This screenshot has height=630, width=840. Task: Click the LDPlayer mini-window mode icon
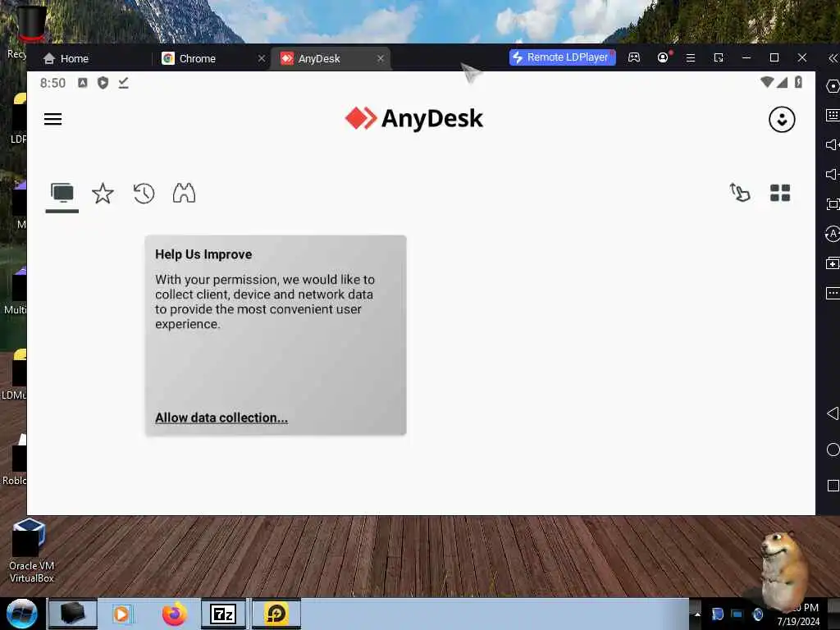[x=719, y=57]
